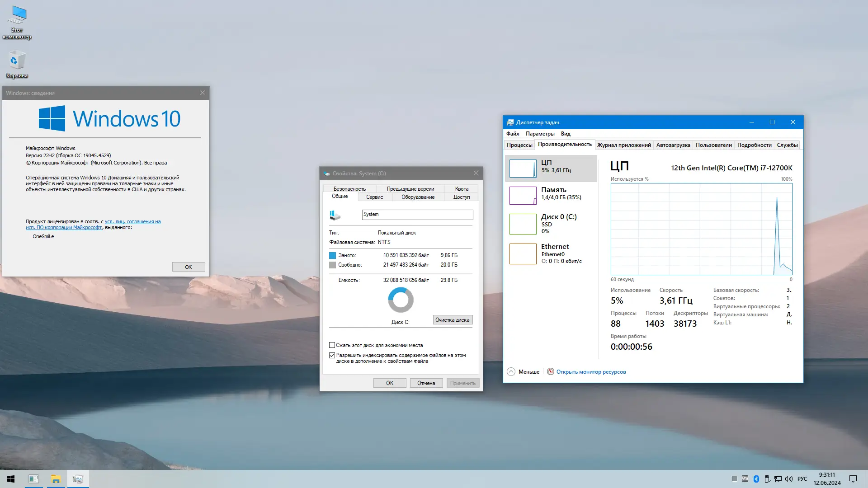Click the System disk label input field

[x=417, y=215]
